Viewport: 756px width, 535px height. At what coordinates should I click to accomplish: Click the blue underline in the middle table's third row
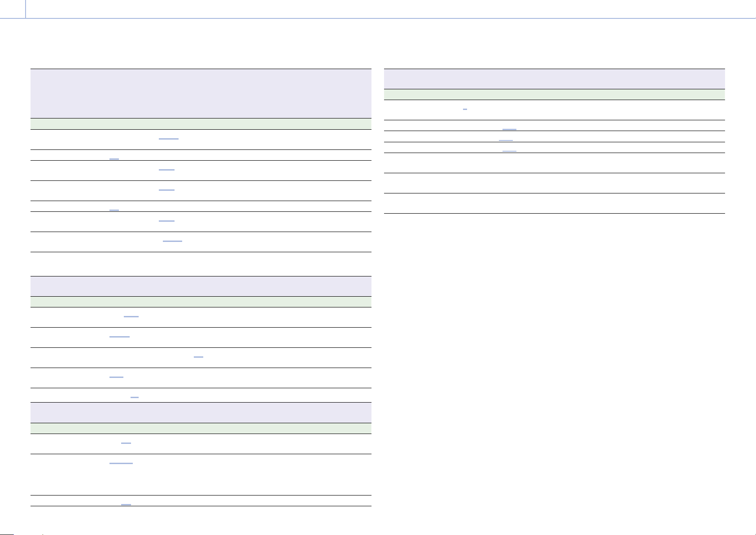pos(198,357)
